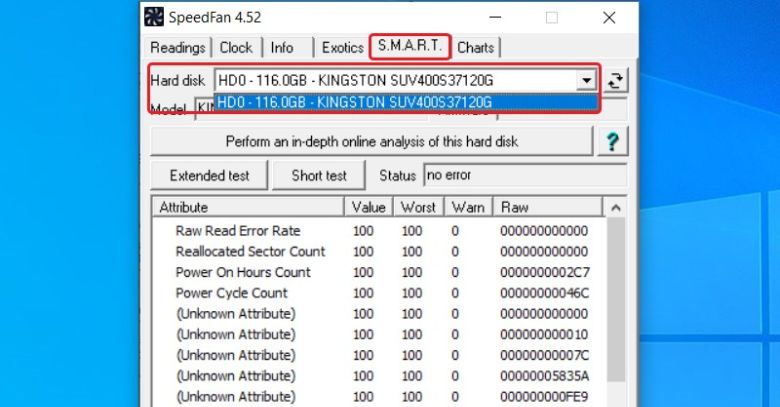Select Reallocated Sector Count row
780x407 pixels.
click(380, 252)
